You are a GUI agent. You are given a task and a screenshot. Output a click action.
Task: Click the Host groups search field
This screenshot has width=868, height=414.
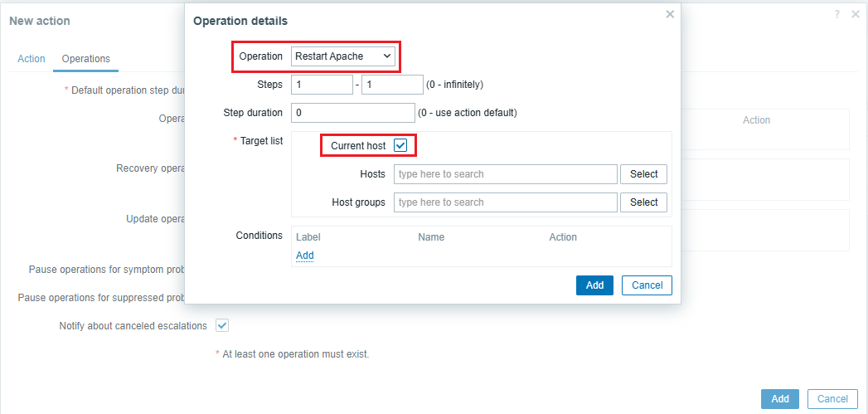506,202
